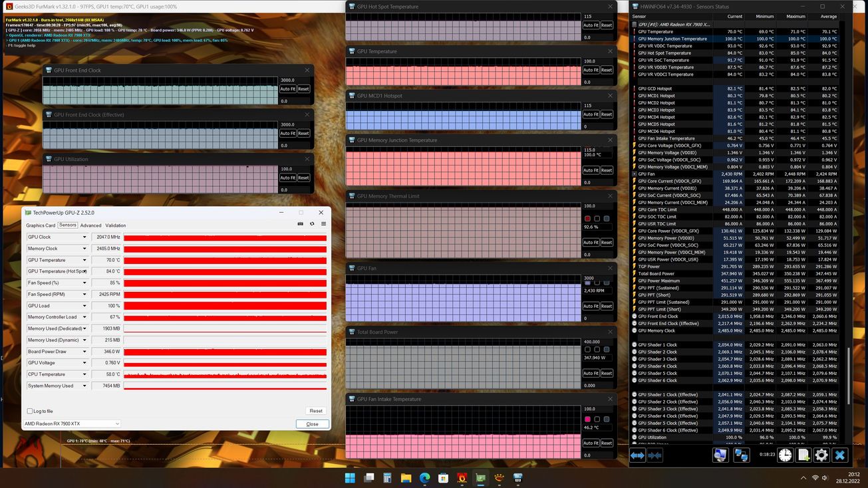The width and height of the screenshot is (868, 488).
Task: Open GPU Temperature sensor dropdown
Action: tap(84, 260)
